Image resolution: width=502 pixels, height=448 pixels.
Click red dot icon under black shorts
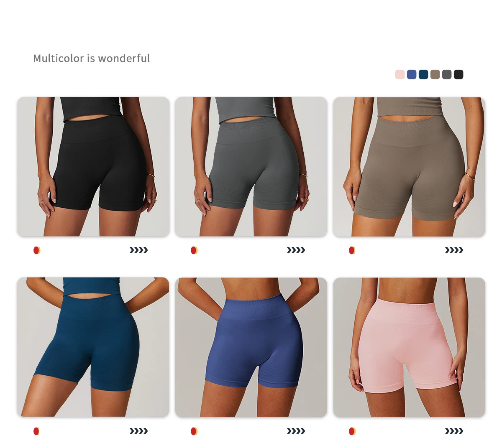tap(37, 250)
